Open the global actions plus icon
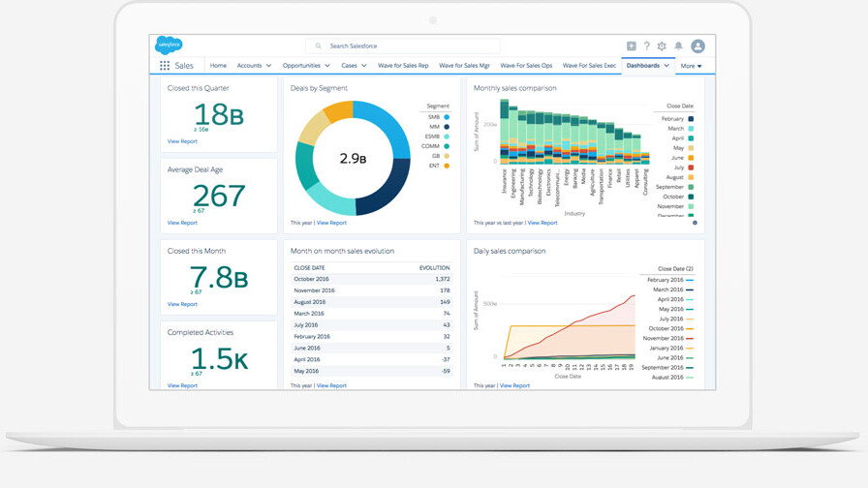Screen dimensions: 868x488 click(x=631, y=46)
